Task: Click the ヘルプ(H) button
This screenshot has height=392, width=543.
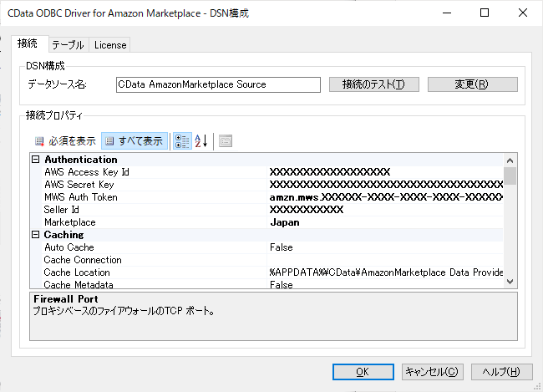Action: click(x=501, y=372)
